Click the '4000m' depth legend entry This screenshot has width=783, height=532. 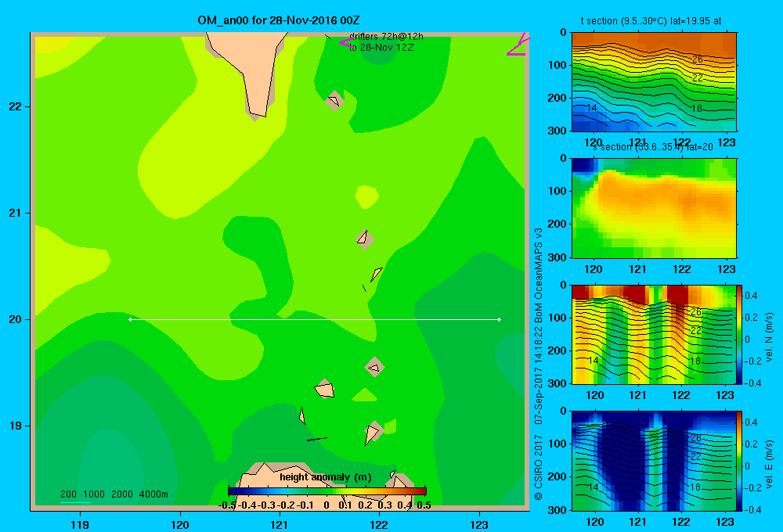tap(153, 494)
